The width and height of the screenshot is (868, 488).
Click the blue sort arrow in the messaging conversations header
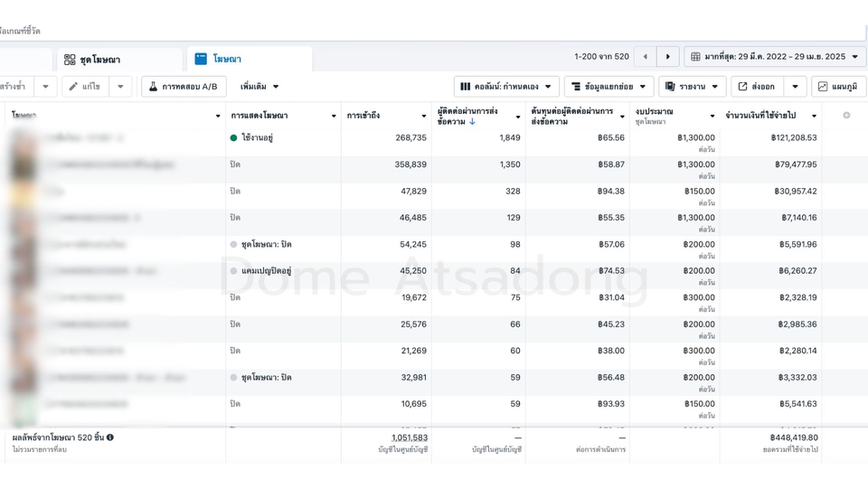[x=473, y=122]
